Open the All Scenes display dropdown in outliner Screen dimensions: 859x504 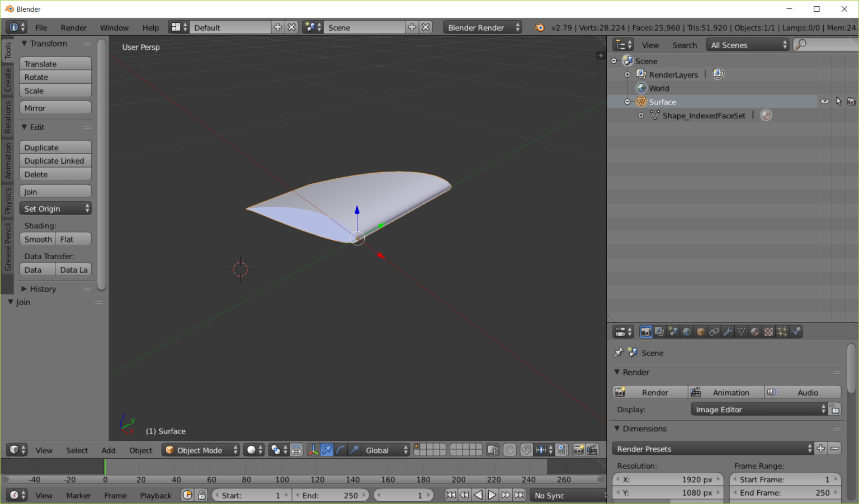tap(747, 45)
